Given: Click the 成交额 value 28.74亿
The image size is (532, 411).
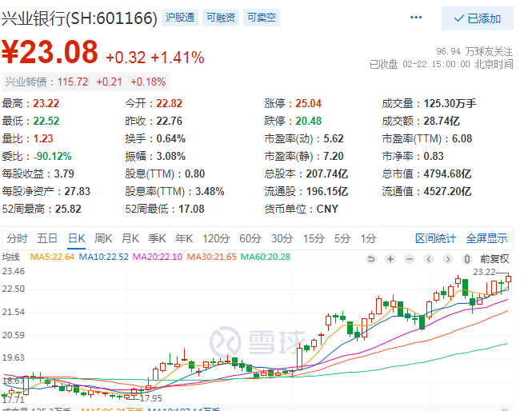Looking at the screenshot, I should [x=442, y=121].
